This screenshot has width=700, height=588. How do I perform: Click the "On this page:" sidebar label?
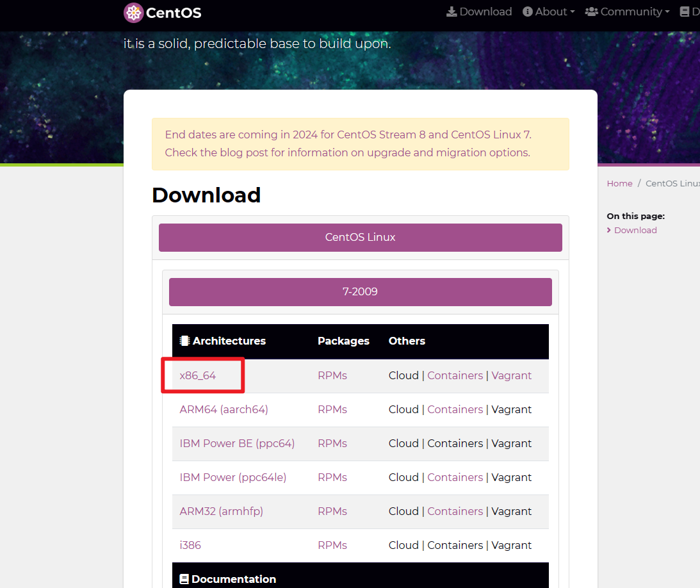coord(636,216)
